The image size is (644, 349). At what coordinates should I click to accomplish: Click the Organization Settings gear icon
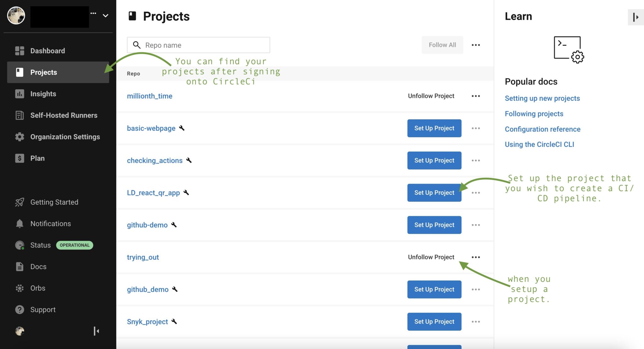19,137
